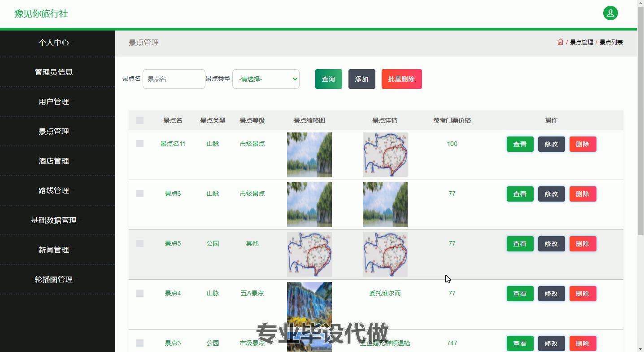Edit 景点3 using 修改 button
Screen dimensions: 644x352
[552, 343]
